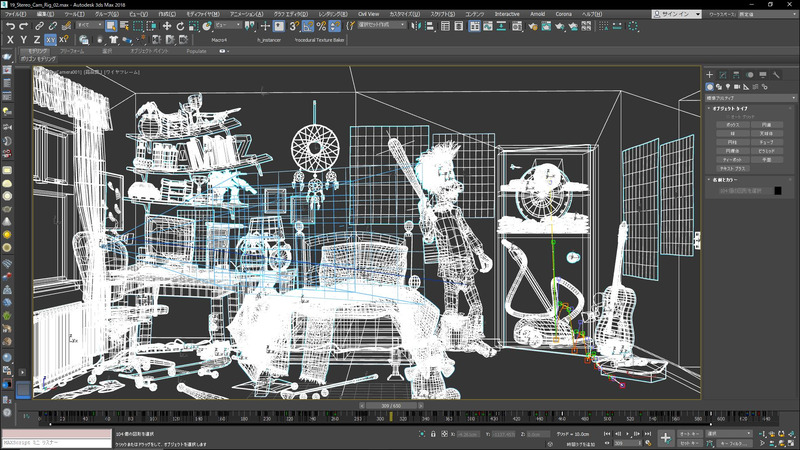This screenshot has height=450, width=800.
Task: Click the Redo arrow icon
Action: [25, 26]
